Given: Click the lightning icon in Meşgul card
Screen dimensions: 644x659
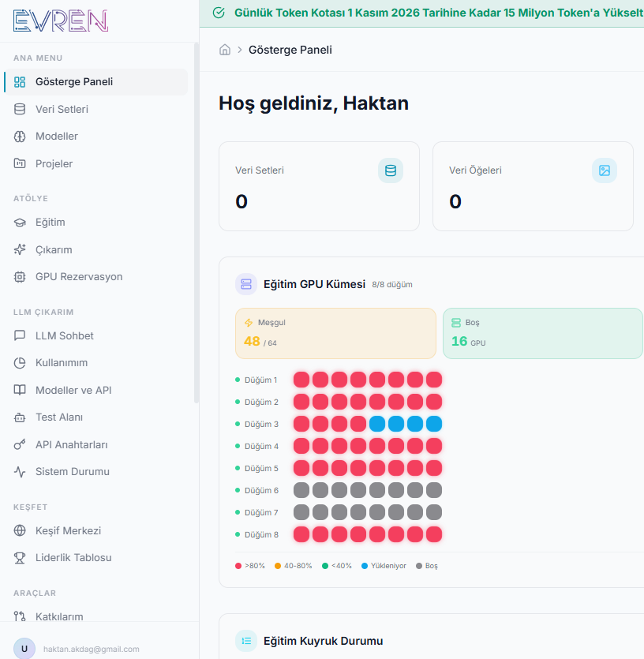Looking at the screenshot, I should pos(249,322).
